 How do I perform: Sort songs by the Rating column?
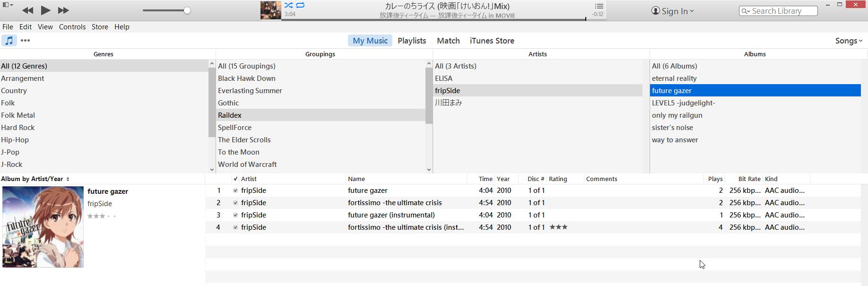pyautogui.click(x=558, y=179)
